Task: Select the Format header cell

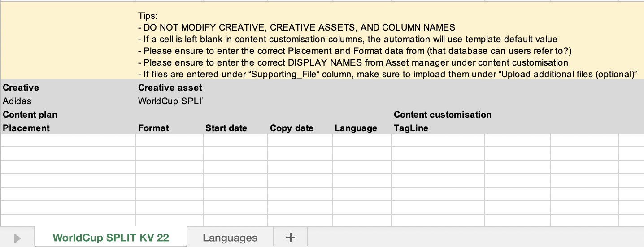Action: pos(170,128)
